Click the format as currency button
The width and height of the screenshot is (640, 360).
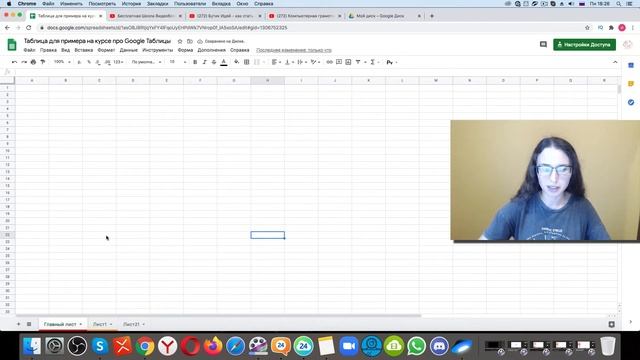point(79,62)
